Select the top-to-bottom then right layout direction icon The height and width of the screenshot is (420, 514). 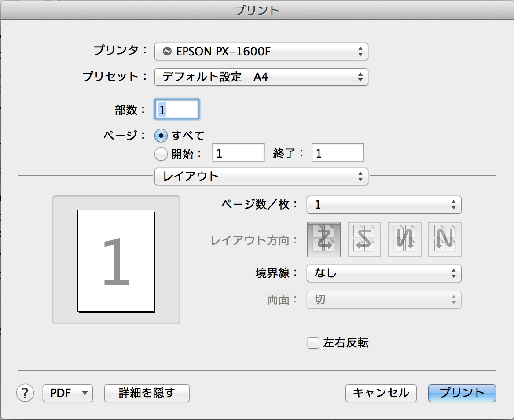[404, 239]
